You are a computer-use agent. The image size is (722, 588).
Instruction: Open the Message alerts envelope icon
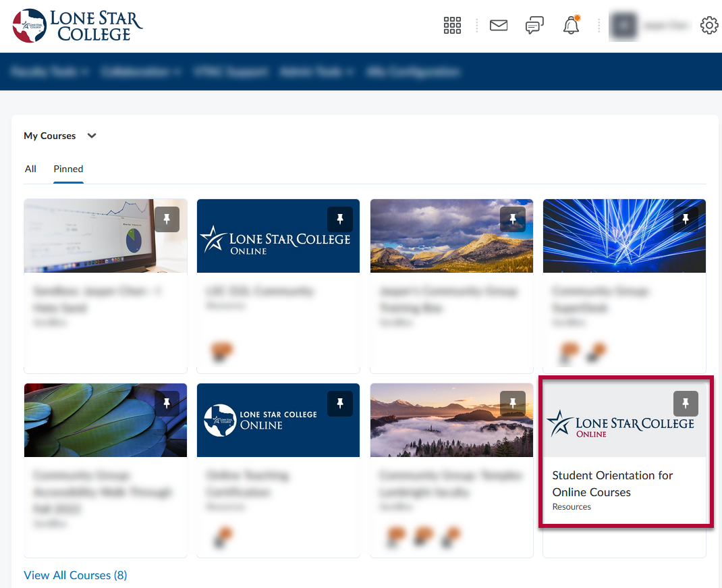coord(498,26)
